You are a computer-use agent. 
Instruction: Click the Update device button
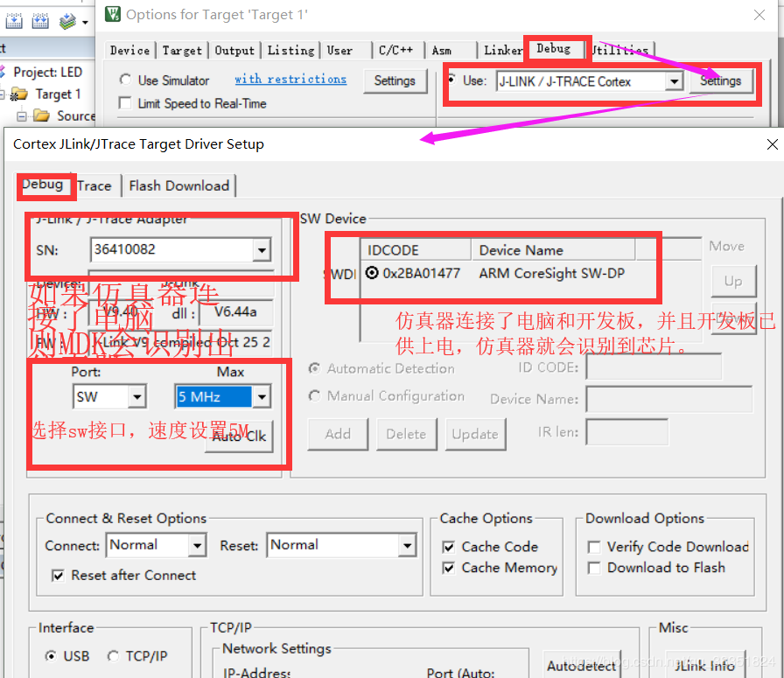click(475, 434)
